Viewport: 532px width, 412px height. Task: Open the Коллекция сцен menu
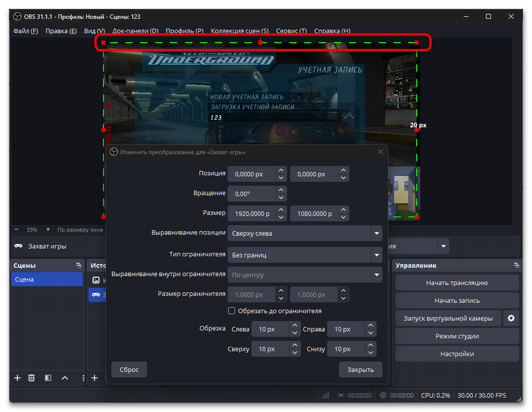point(240,31)
